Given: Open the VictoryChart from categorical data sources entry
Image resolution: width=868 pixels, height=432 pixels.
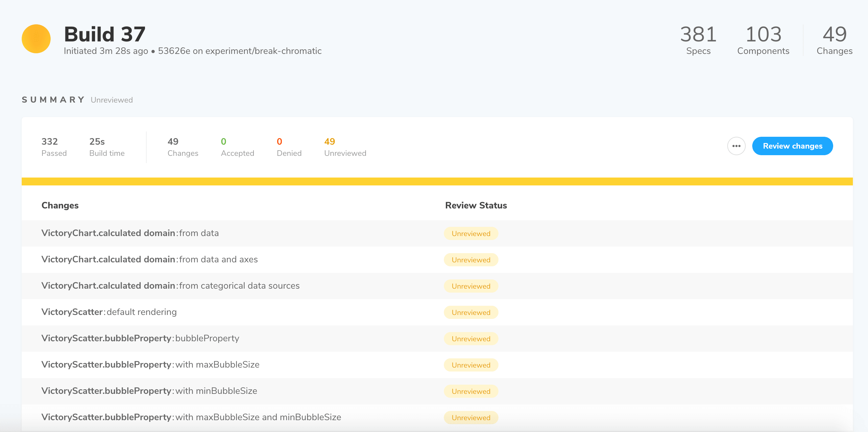Looking at the screenshot, I should click(171, 286).
